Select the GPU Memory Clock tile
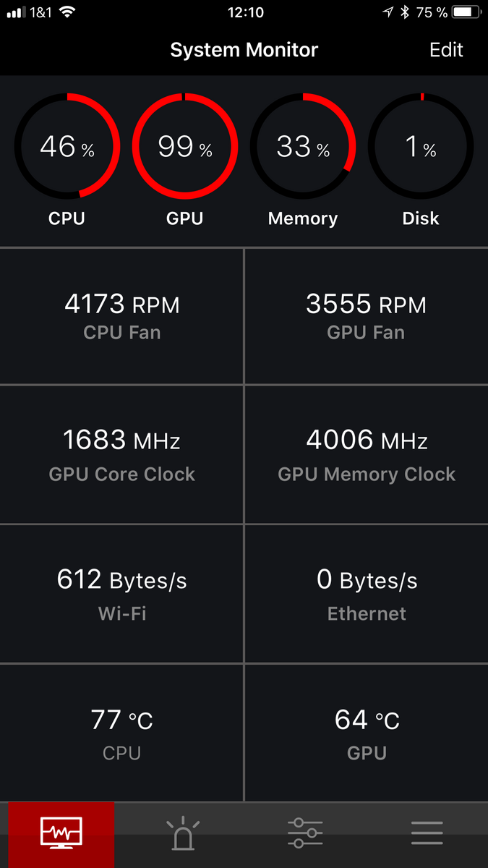 tap(366, 454)
